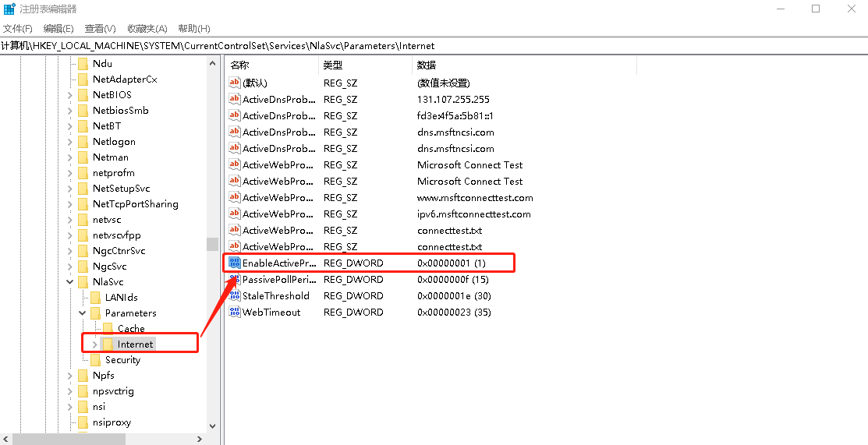Click the 0x0000000f (15) data cell

tap(453, 280)
